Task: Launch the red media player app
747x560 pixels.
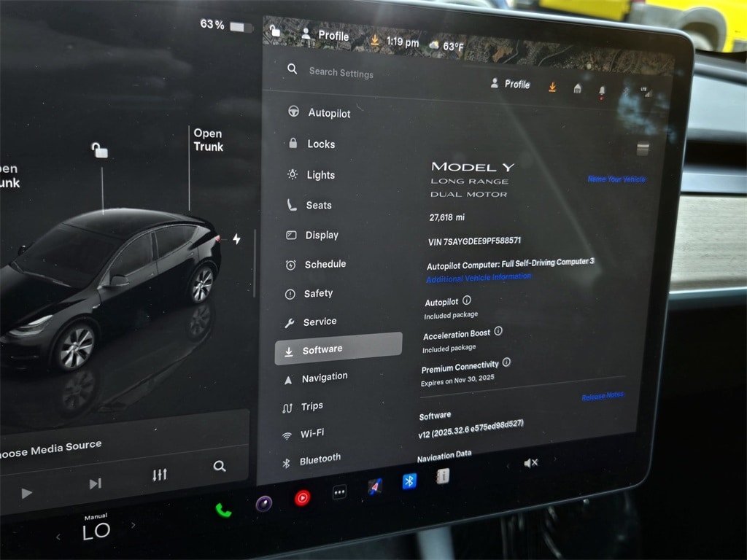Action: click(302, 498)
